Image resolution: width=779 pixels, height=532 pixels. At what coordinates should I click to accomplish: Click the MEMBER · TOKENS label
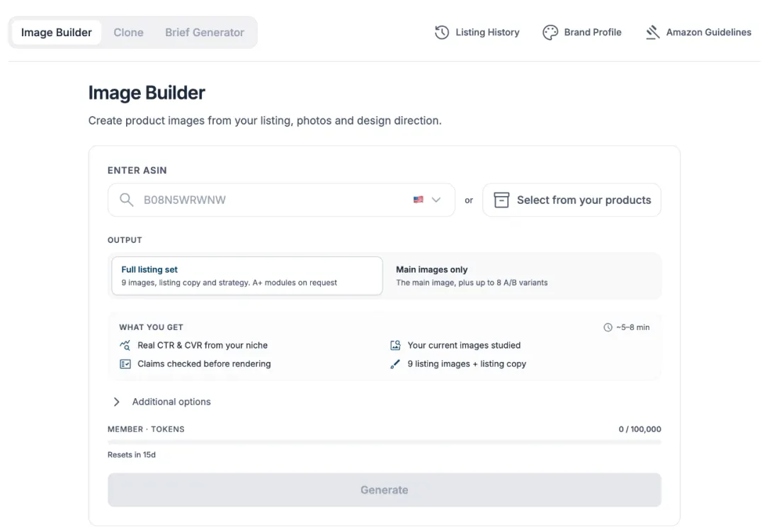[146, 429]
